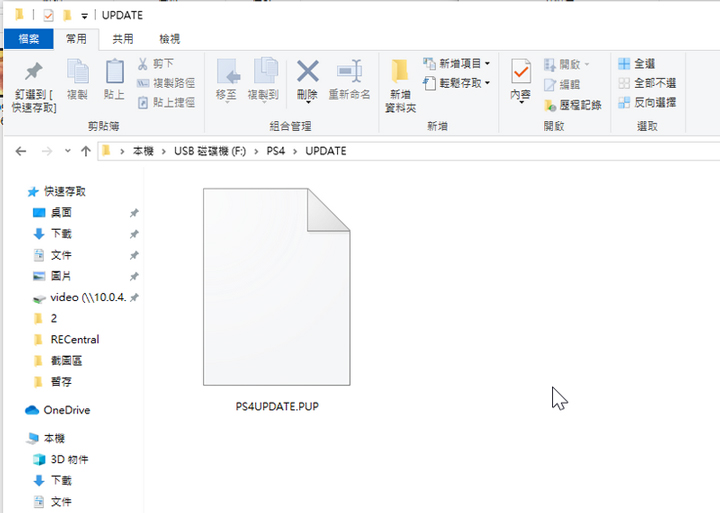Screen dimensions: 720x513
Task: Click the Paste (貼上) clipboard icon
Action: click(114, 72)
